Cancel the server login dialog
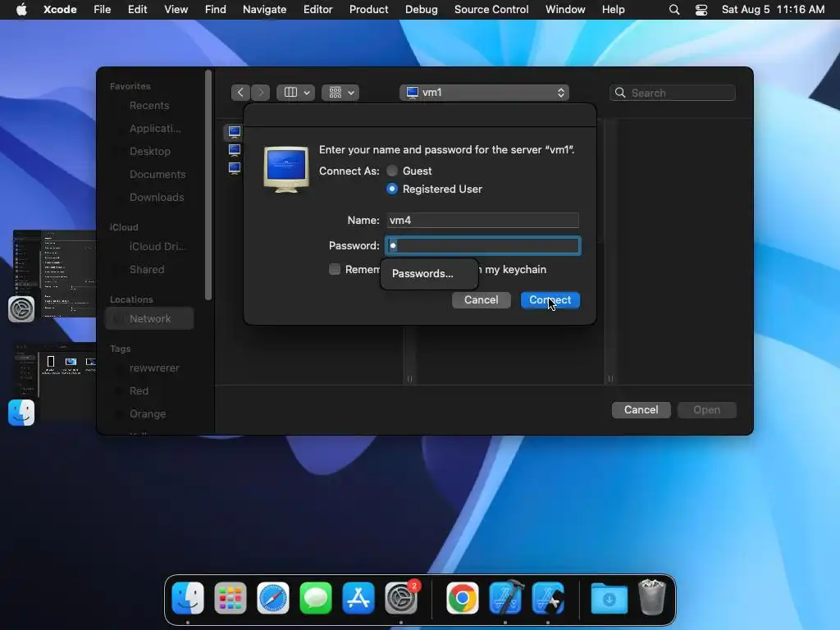This screenshot has width=840, height=630. (481, 300)
